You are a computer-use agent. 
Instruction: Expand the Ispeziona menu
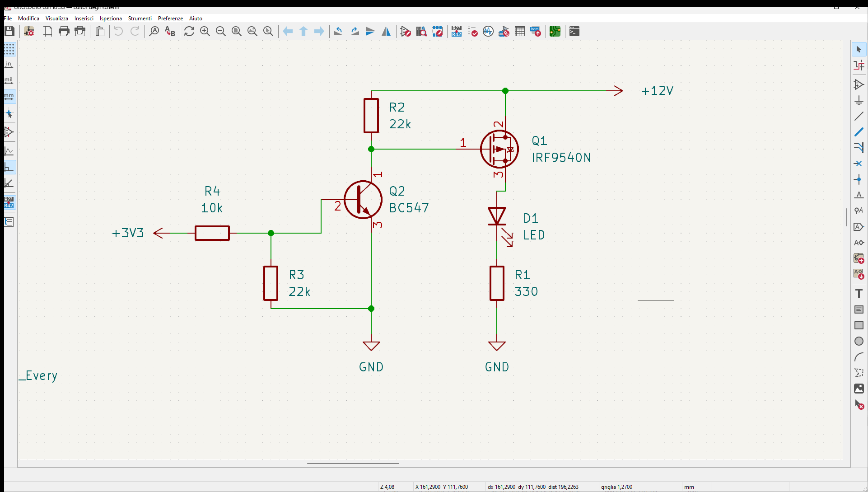click(111, 19)
